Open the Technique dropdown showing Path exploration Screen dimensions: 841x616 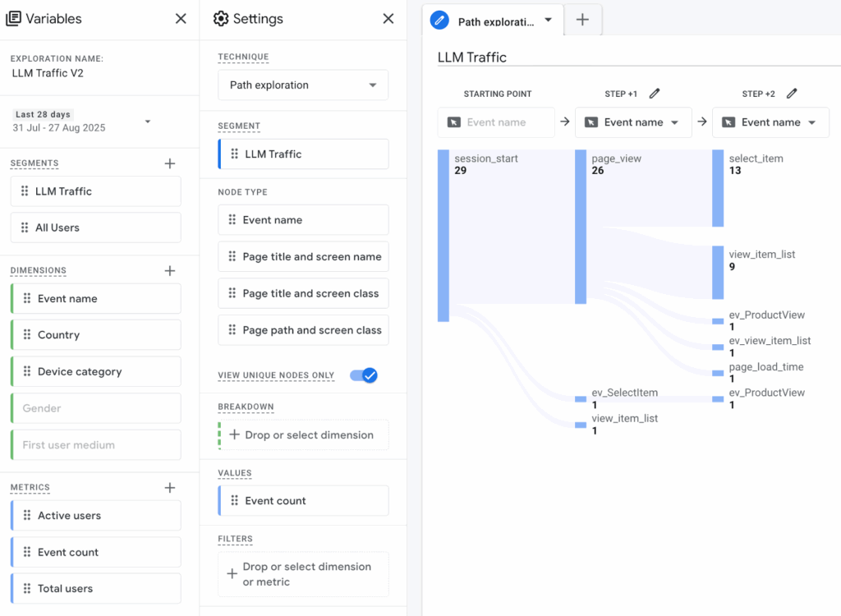pos(303,85)
